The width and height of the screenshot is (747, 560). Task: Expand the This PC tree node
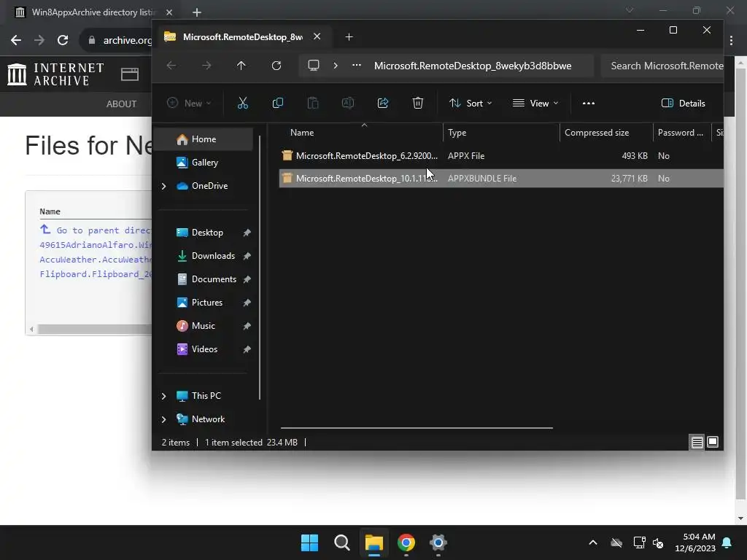coord(164,396)
